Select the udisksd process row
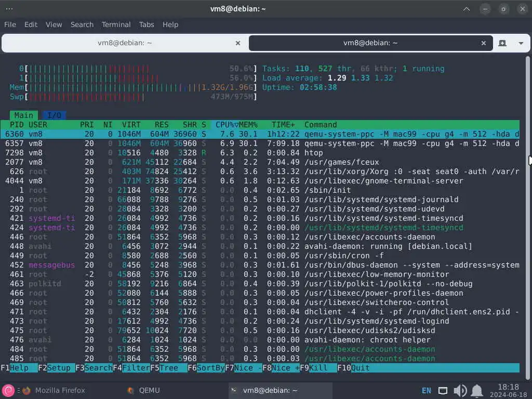This screenshot has height=399, width=532. tap(260, 330)
